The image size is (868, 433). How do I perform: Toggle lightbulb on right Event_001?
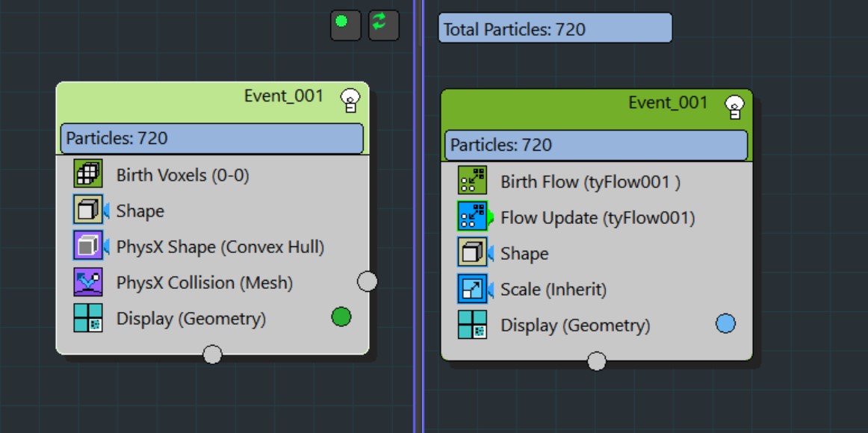[x=734, y=107]
